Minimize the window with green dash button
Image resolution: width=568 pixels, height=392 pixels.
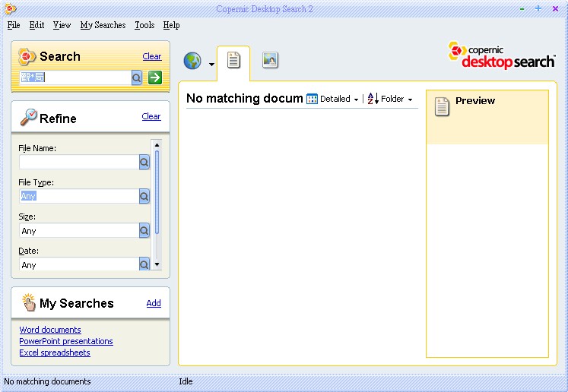point(522,8)
